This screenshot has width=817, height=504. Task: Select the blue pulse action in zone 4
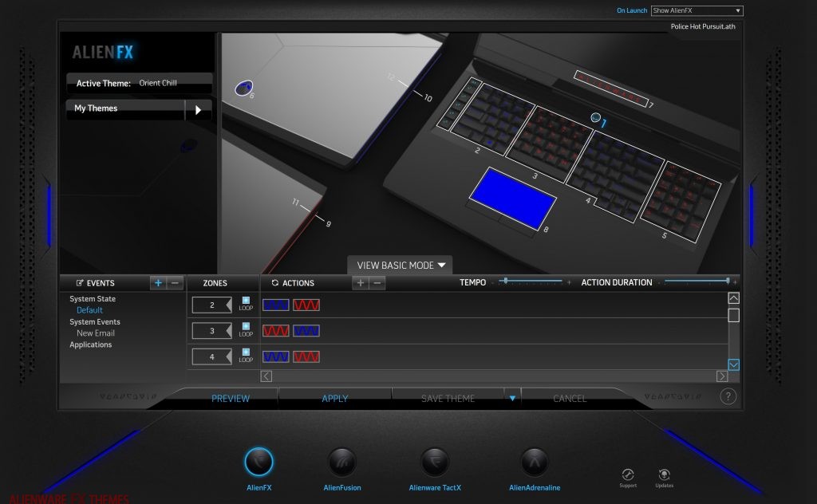[275, 356]
